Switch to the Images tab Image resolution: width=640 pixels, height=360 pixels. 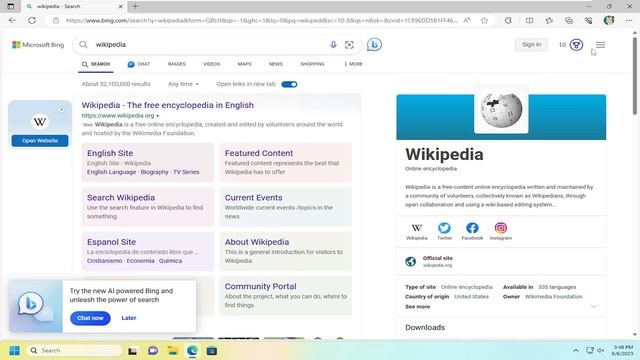click(x=177, y=64)
